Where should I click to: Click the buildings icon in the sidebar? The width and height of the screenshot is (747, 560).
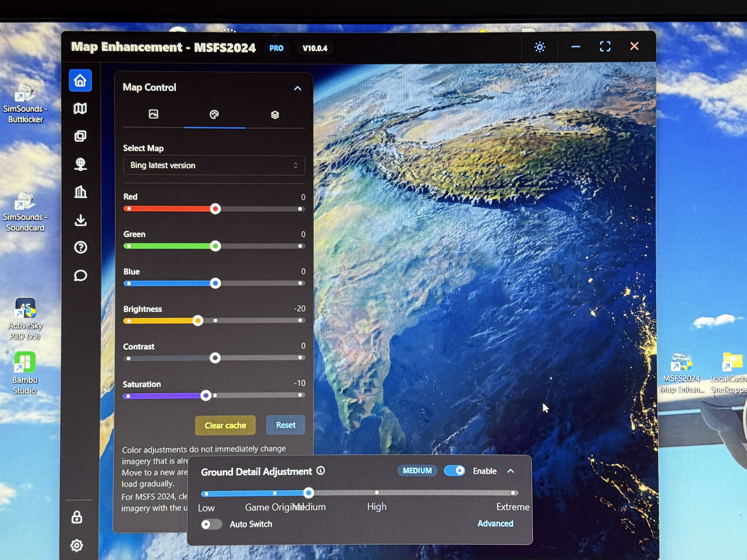81,192
